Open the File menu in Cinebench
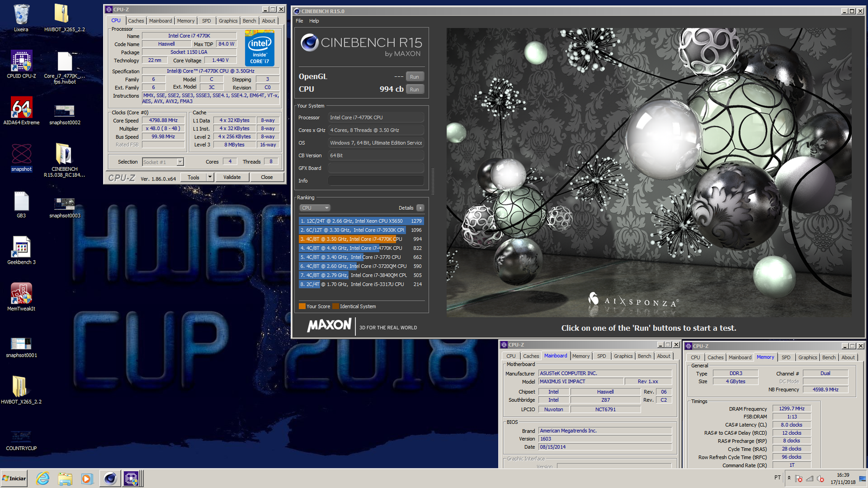 [298, 21]
